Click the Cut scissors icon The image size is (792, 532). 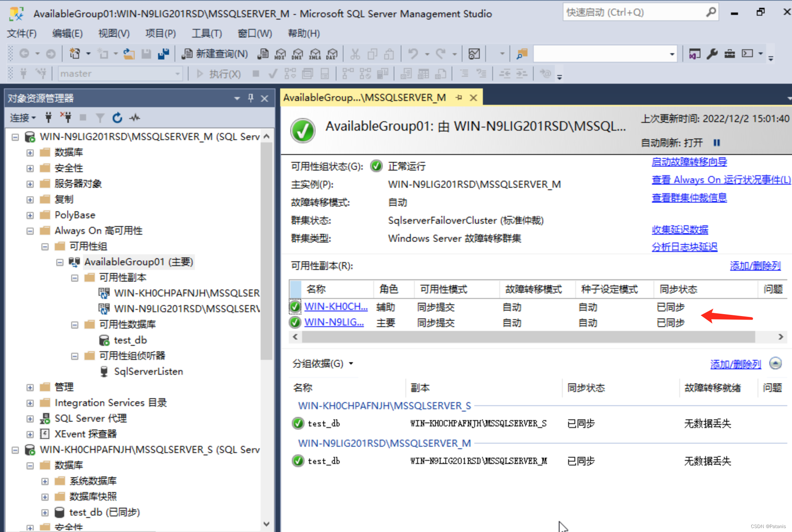tap(355, 54)
